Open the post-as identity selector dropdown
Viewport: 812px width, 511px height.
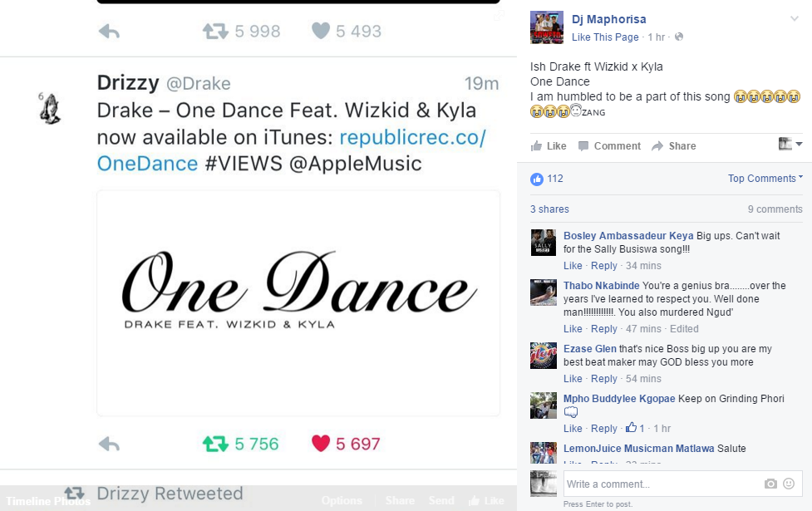tap(790, 144)
